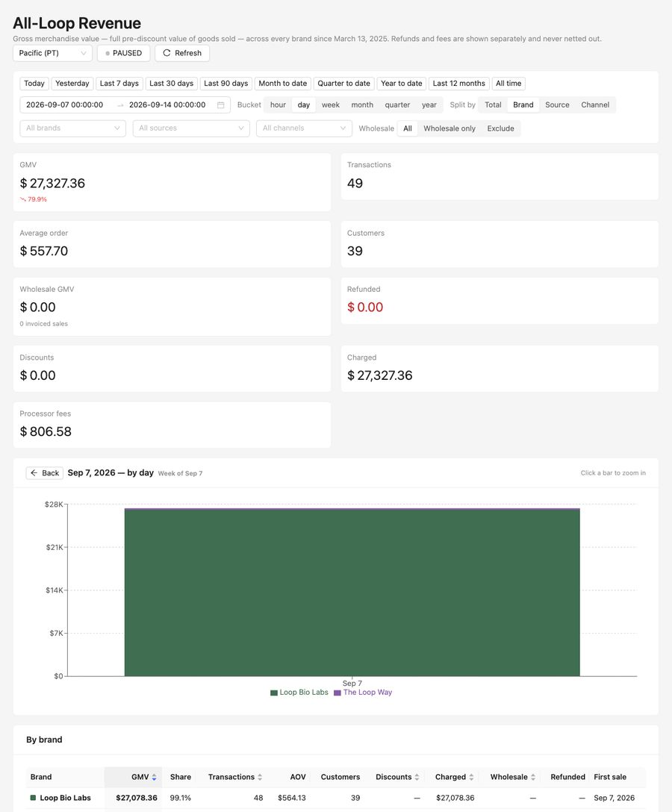The image size is (672, 812).
Task: Click The Loop Way legend label
Action: pos(368,693)
